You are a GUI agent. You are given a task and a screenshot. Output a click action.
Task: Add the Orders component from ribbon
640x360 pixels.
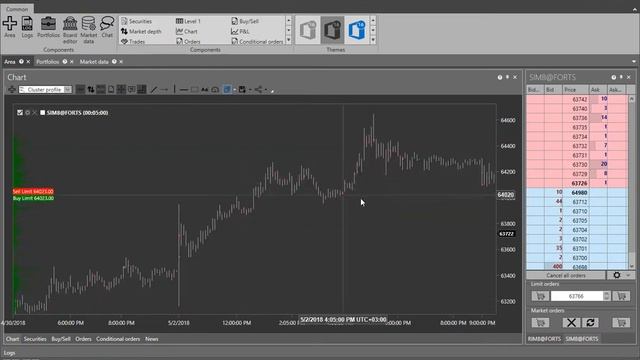(188, 41)
